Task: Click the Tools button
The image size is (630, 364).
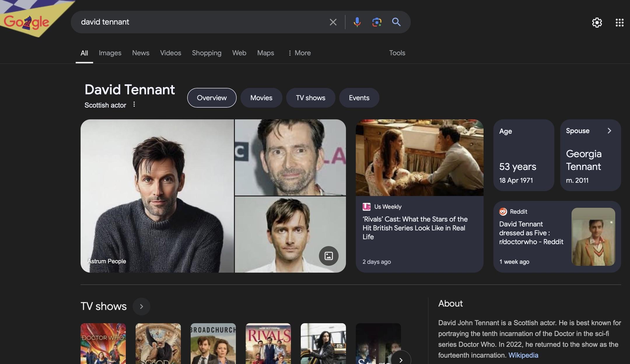Action: (x=397, y=53)
